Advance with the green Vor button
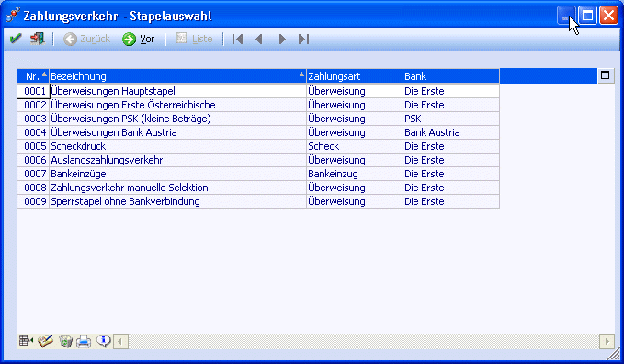Viewport: 624px width, 364px height. click(138, 39)
